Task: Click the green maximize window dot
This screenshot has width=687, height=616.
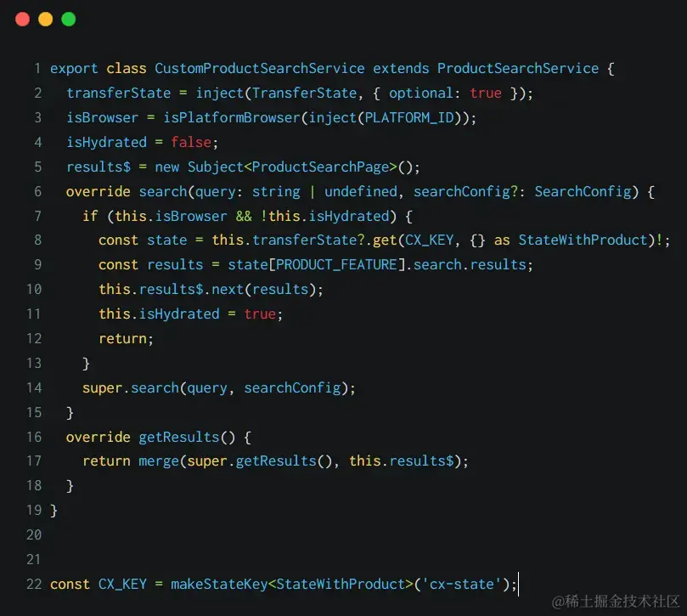Action: 69,20
